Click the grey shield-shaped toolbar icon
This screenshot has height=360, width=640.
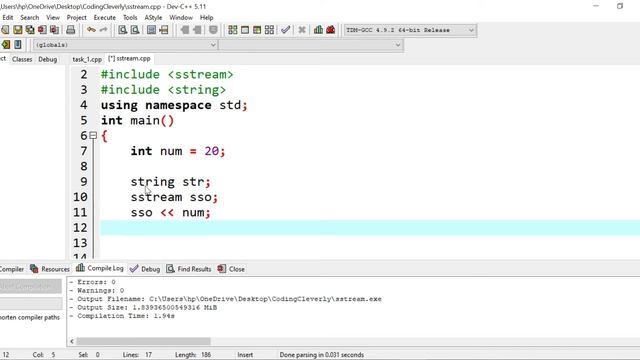(x=213, y=30)
